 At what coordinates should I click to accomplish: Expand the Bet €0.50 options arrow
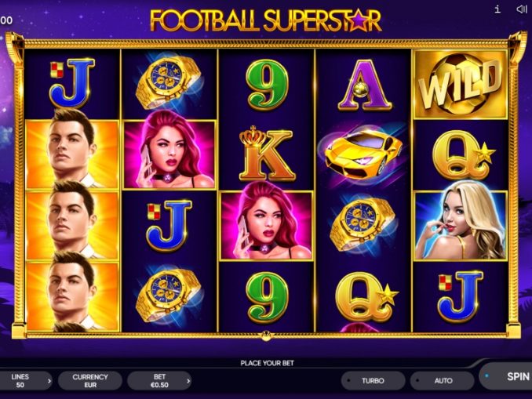click(x=188, y=381)
